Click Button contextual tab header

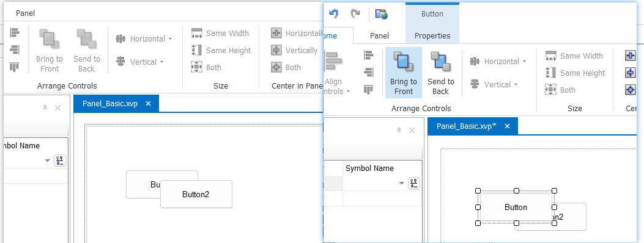432,14
